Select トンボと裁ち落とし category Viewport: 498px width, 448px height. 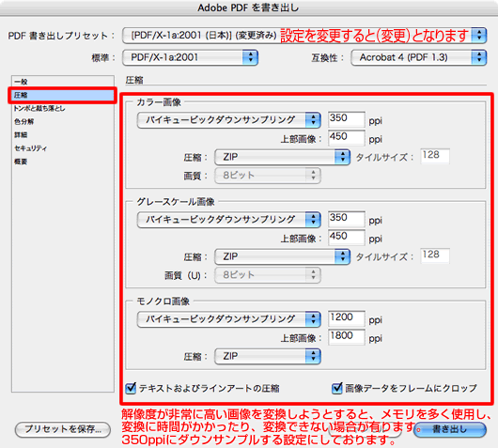[x=63, y=108]
